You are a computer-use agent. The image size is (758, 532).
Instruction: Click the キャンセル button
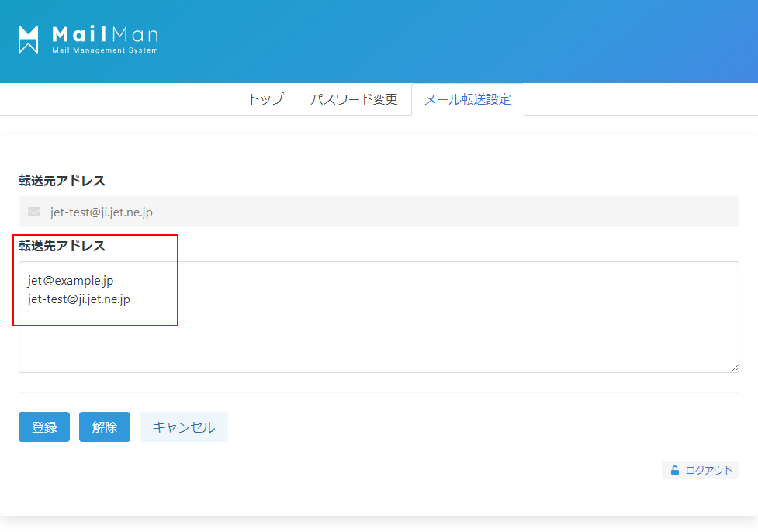pyautogui.click(x=184, y=427)
